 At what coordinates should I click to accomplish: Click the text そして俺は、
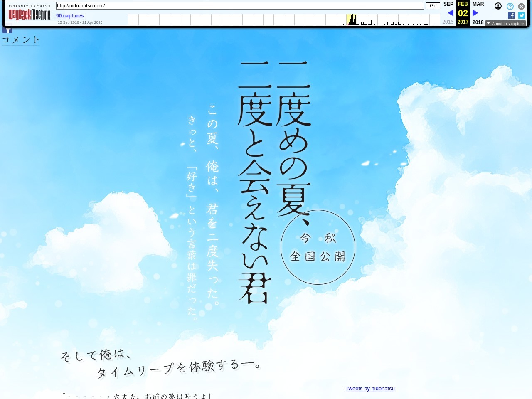[x=96, y=355]
